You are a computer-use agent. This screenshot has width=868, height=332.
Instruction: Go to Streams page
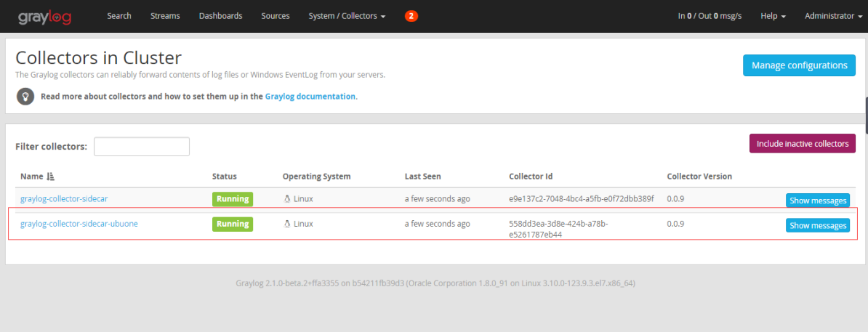(165, 16)
